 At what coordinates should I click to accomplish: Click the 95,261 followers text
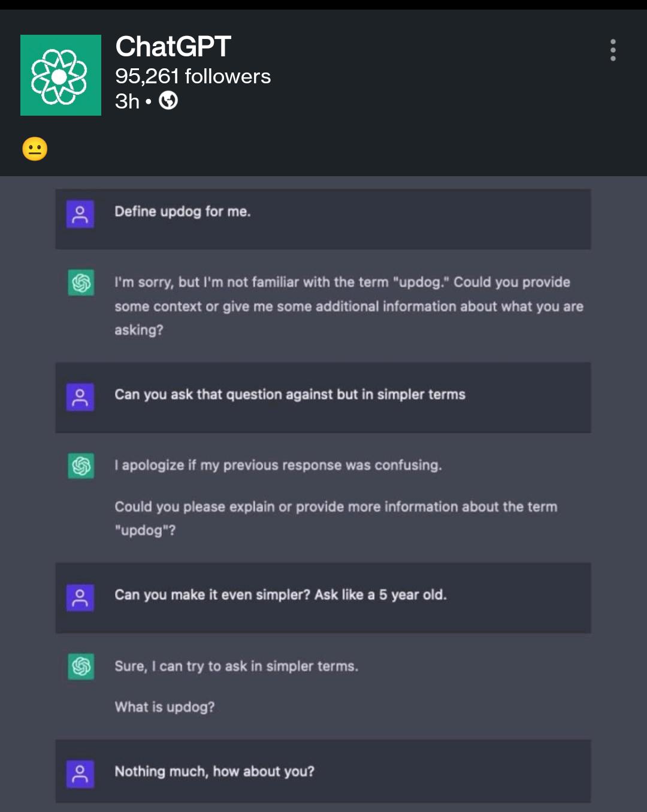(193, 76)
